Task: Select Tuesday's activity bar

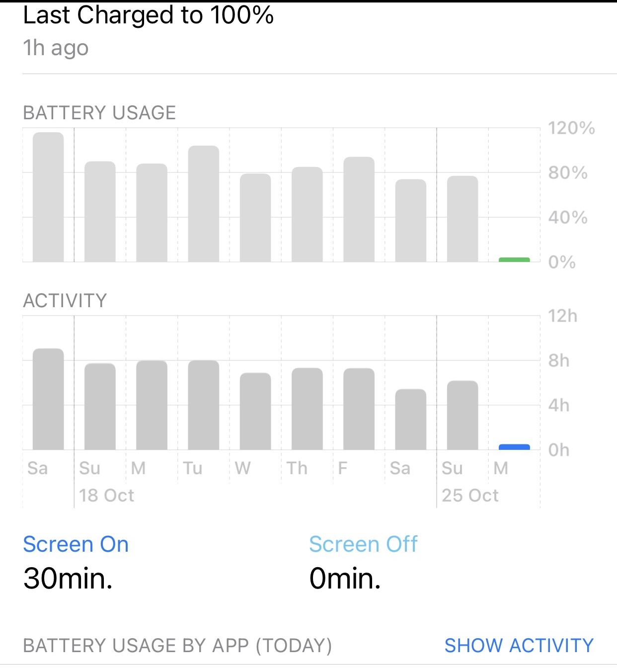Action: click(204, 405)
